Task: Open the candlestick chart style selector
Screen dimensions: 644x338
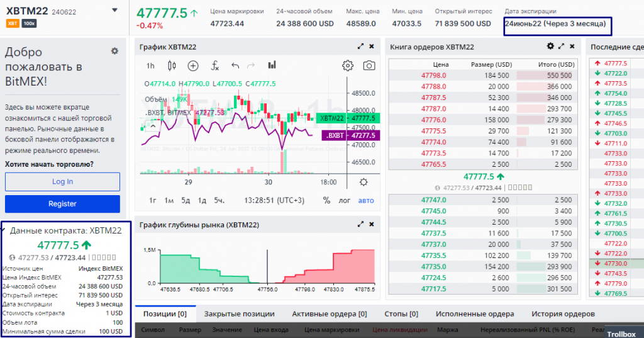Action: coord(171,65)
